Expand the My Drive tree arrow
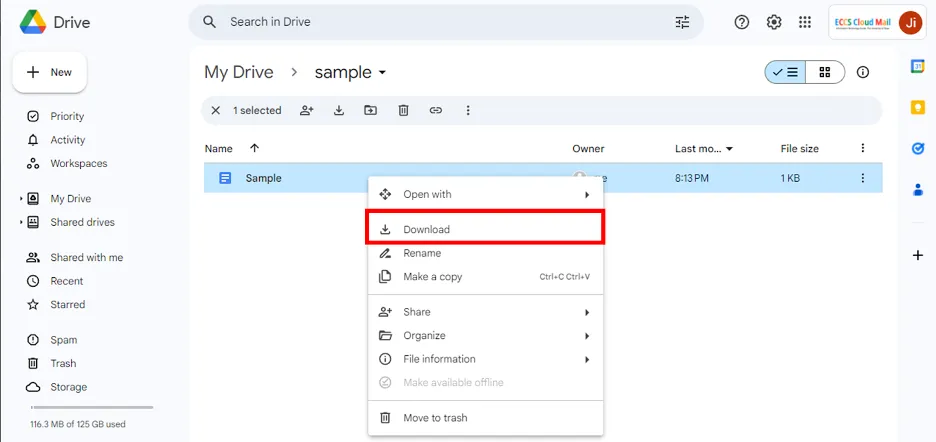This screenshot has height=442, width=936. click(x=21, y=199)
